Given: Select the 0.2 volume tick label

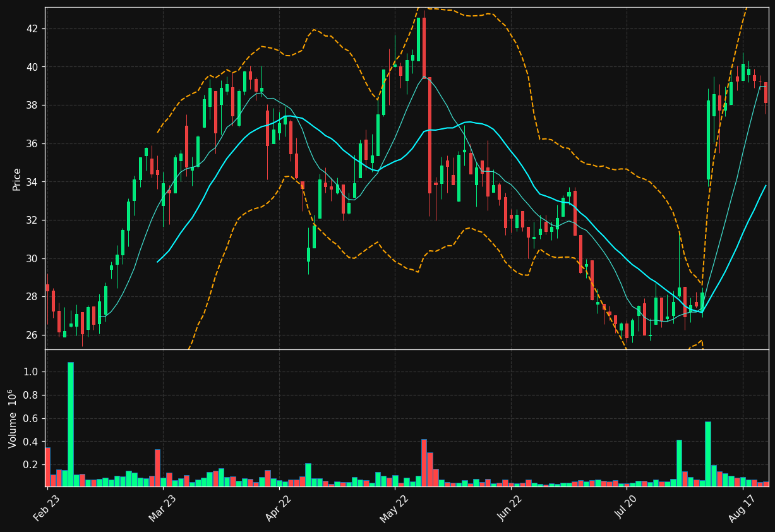Looking at the screenshot, I should point(31,465).
